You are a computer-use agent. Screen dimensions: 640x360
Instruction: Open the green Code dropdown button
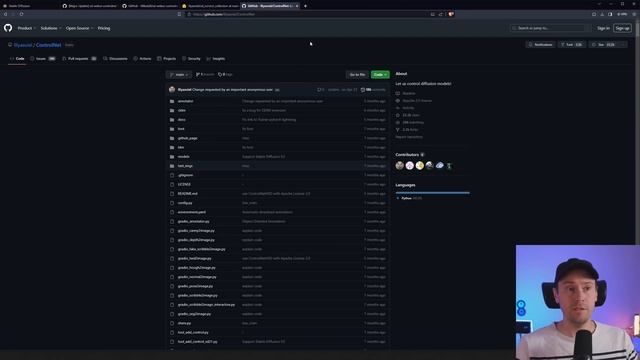(380, 75)
